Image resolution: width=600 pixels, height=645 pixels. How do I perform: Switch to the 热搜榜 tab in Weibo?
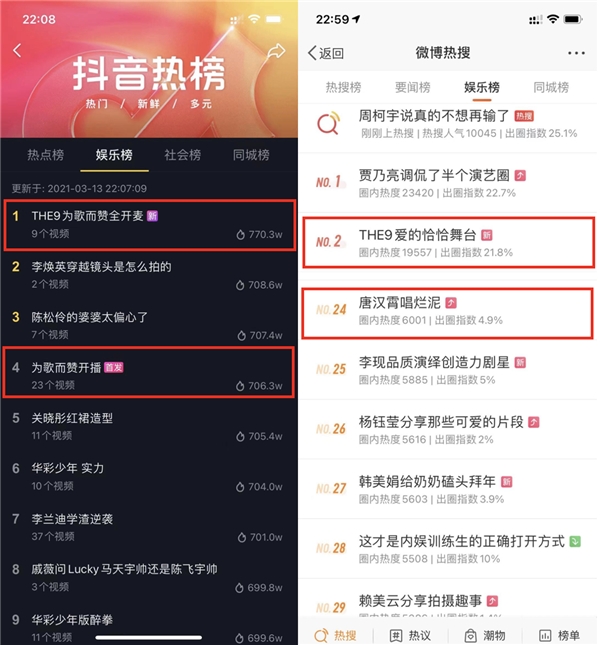pos(343,87)
